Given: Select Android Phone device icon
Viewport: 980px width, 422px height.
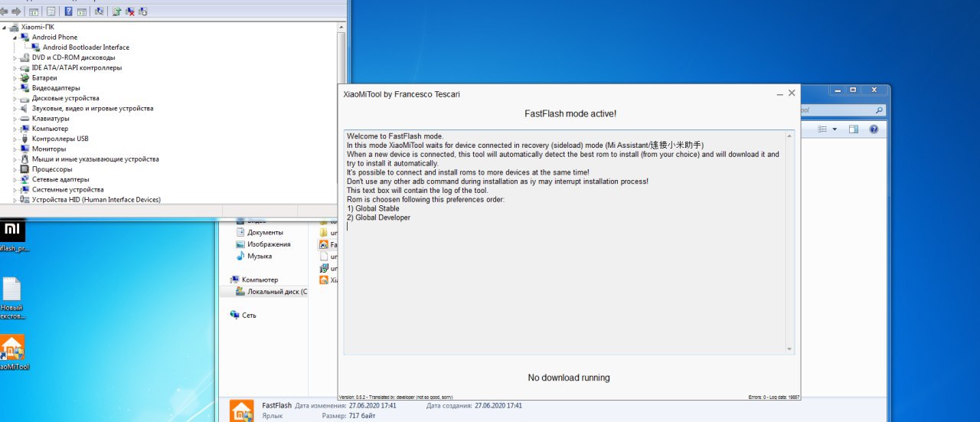Looking at the screenshot, I should pyautogui.click(x=24, y=37).
